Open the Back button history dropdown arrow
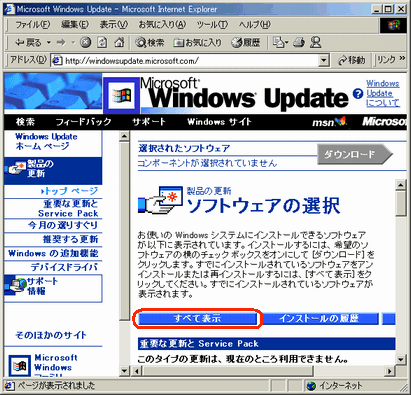The image size is (411, 395). [x=49, y=43]
